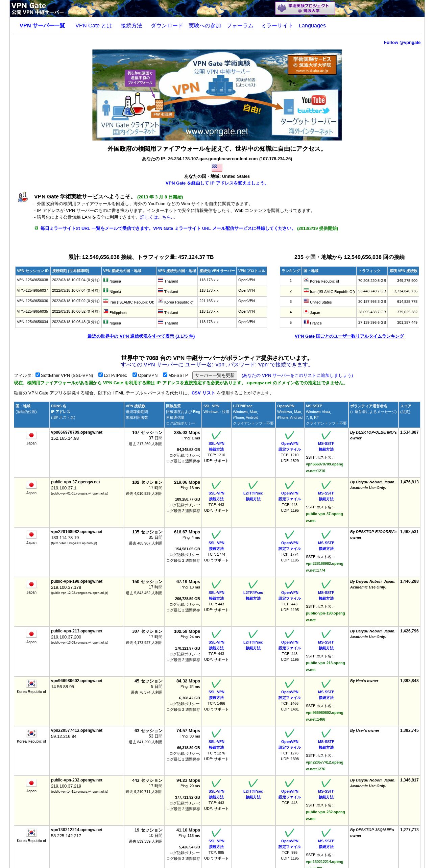Open VPN Gate とは nav item
The width and height of the screenshot is (434, 868).
pos(93,26)
